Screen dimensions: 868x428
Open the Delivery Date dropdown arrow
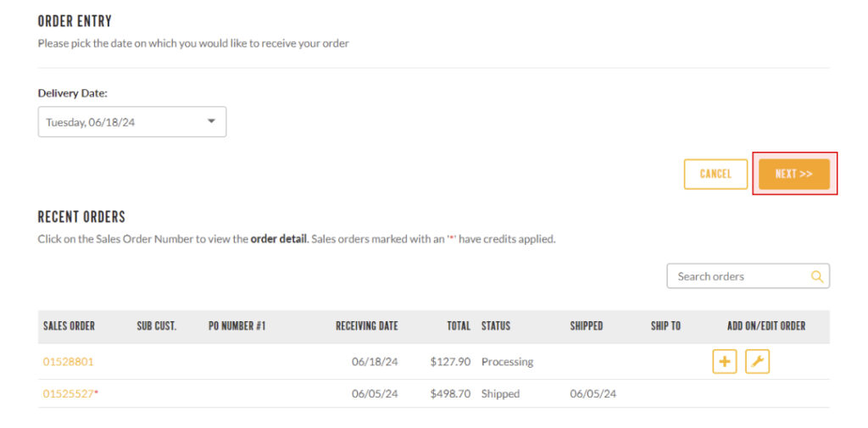[211, 121]
